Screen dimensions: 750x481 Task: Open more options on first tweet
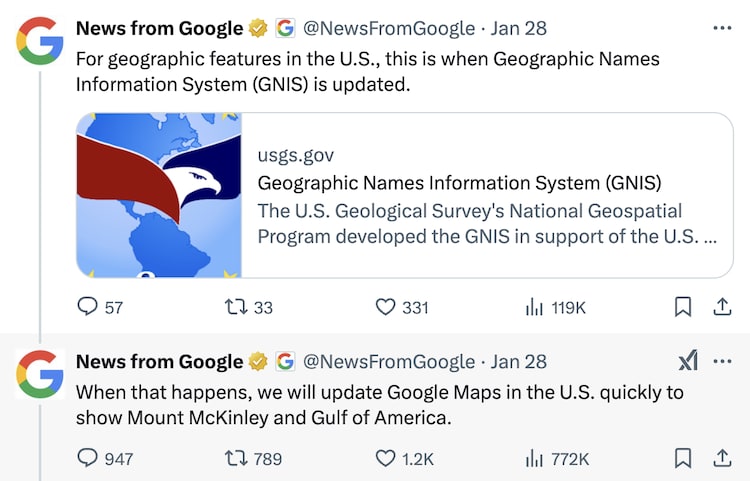tap(722, 28)
